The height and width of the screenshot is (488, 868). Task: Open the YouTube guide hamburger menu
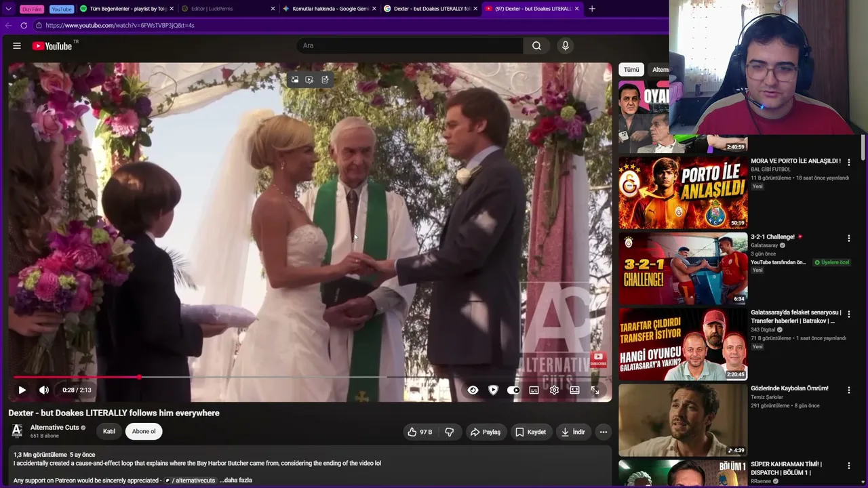[x=17, y=45]
